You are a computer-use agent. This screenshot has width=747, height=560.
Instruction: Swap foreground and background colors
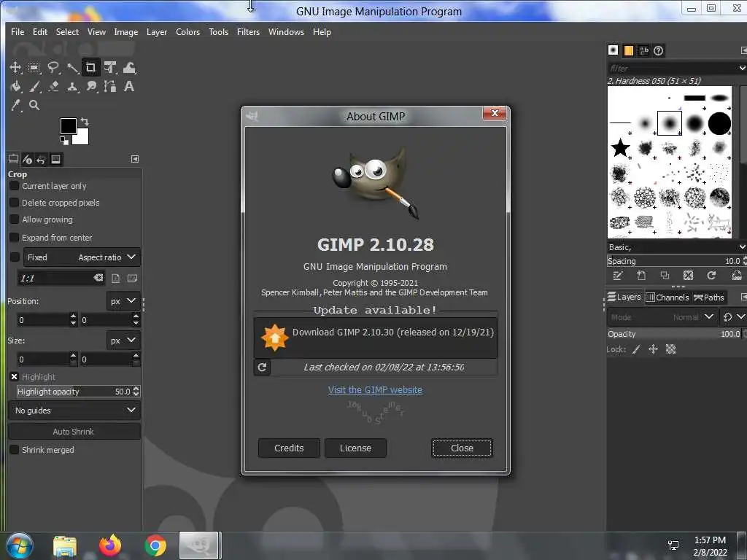[85, 122]
